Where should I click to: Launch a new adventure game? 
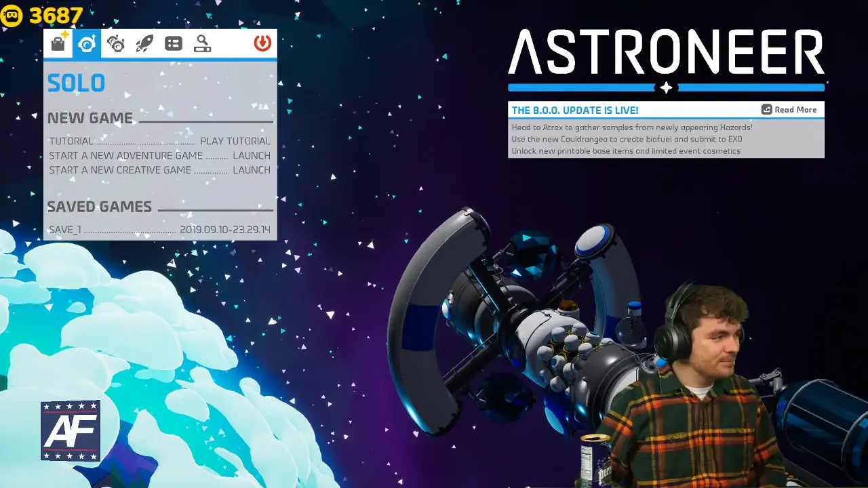tap(251, 155)
